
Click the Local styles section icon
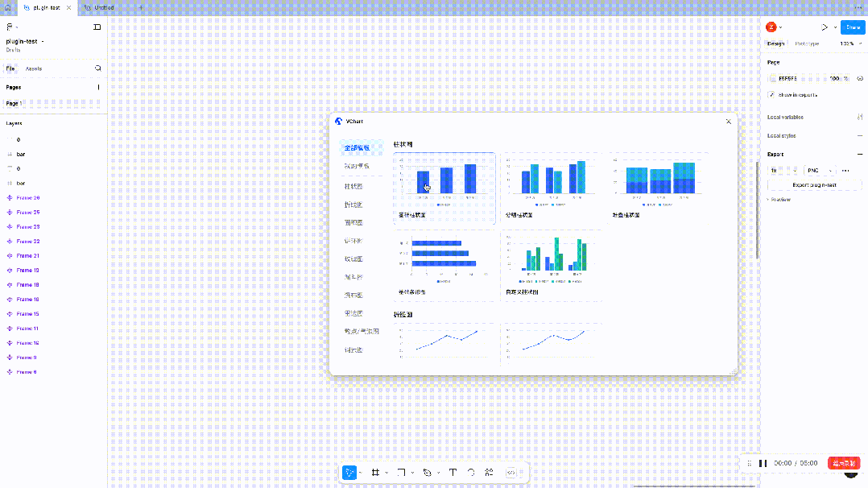(860, 136)
